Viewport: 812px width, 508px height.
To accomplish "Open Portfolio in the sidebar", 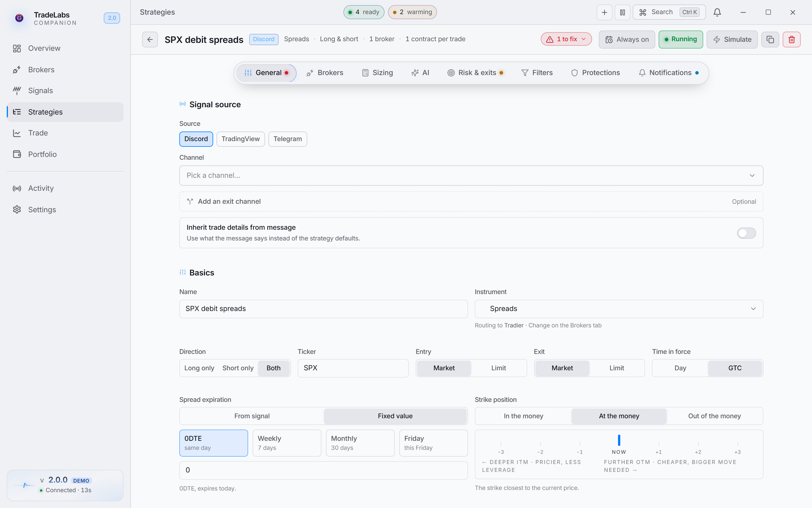I will pyautogui.click(x=65, y=154).
